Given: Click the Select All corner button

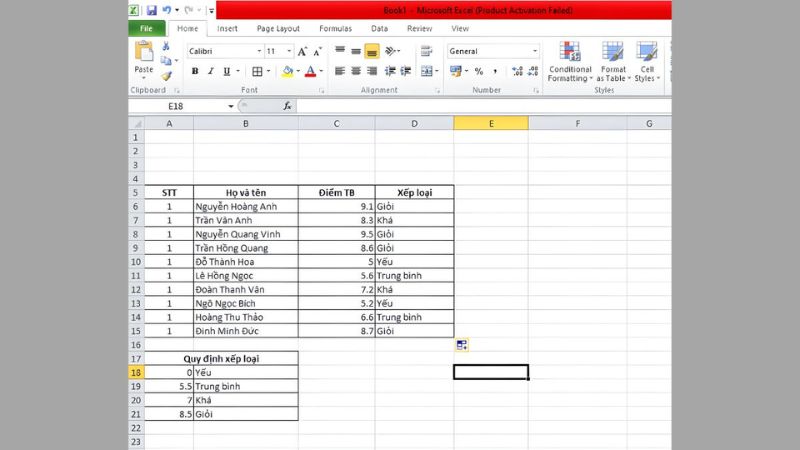Looking at the screenshot, I should [137, 123].
